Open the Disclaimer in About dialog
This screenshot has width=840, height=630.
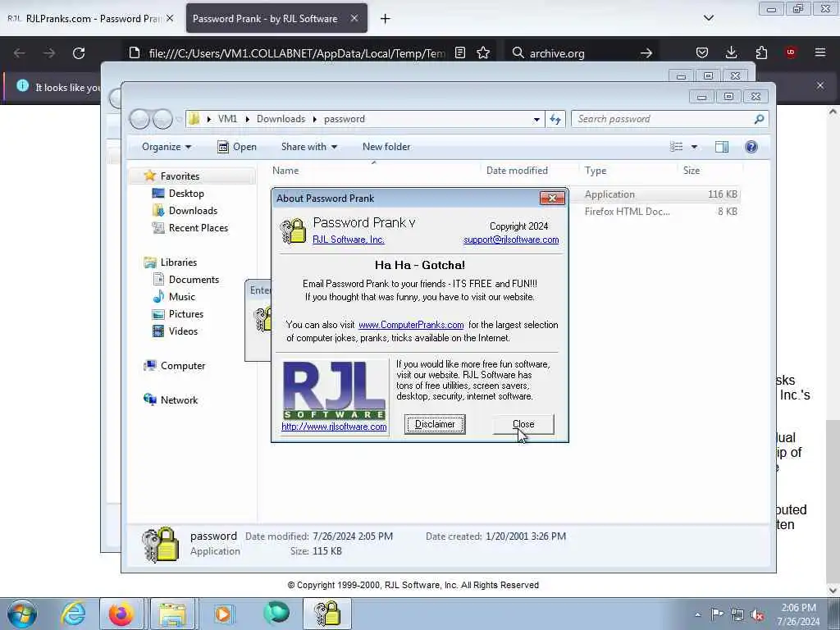[435, 424]
